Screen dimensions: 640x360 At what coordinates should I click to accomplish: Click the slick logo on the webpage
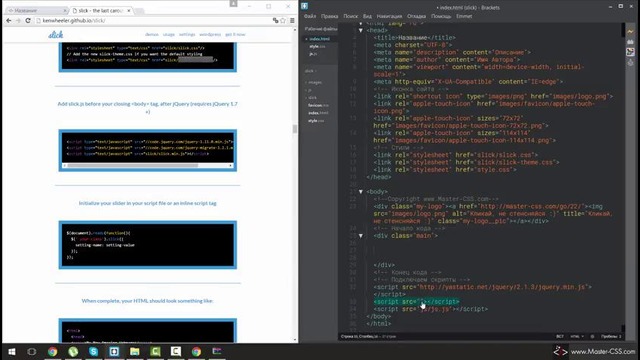pyautogui.click(x=56, y=35)
